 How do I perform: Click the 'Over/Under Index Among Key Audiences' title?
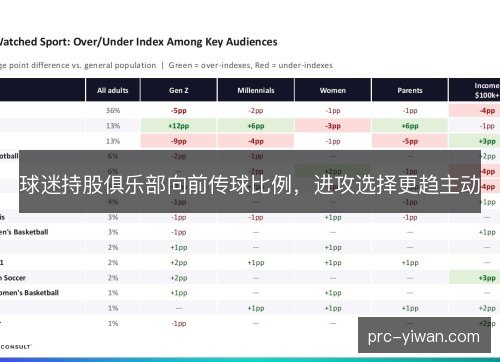tap(175, 42)
